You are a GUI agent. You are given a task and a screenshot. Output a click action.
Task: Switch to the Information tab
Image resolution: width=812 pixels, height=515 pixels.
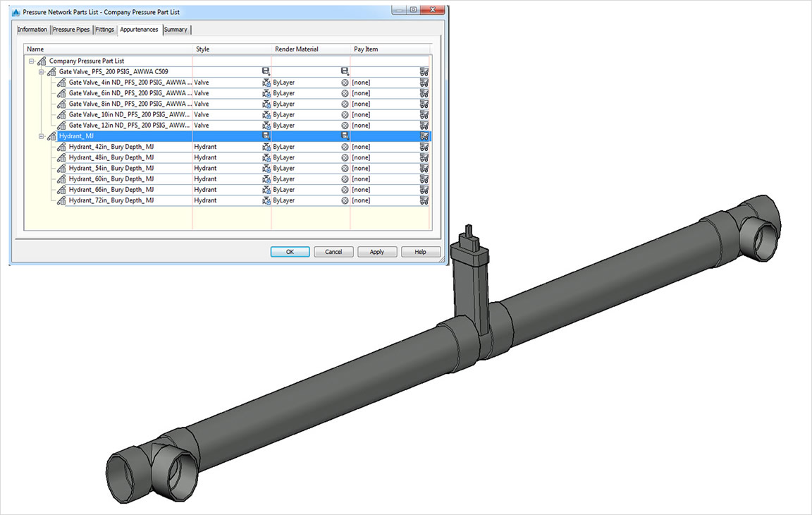pyautogui.click(x=32, y=30)
